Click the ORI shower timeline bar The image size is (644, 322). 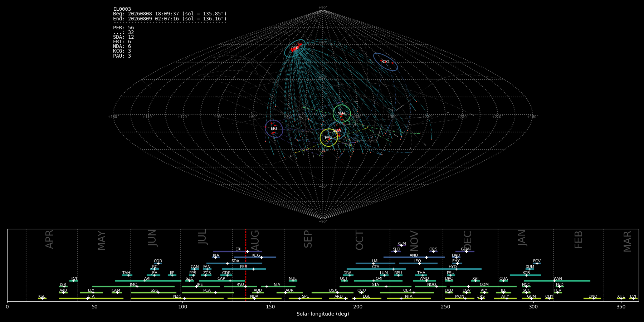click(378, 281)
